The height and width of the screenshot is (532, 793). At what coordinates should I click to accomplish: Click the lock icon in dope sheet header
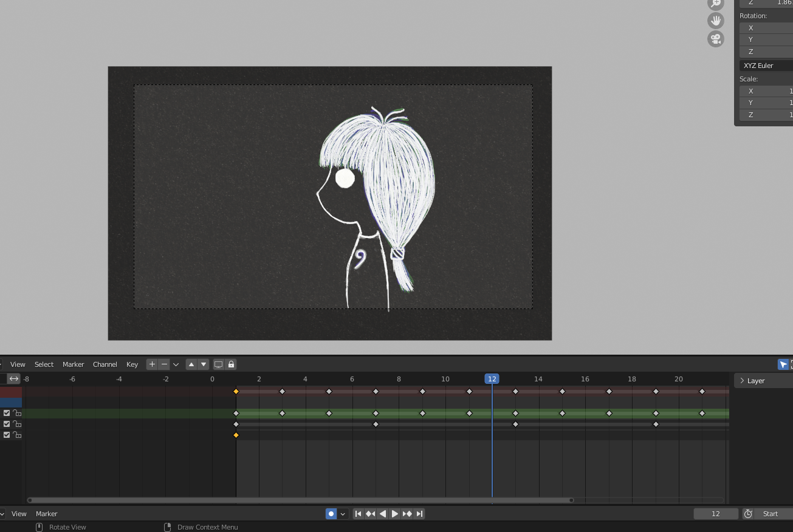[231, 364]
